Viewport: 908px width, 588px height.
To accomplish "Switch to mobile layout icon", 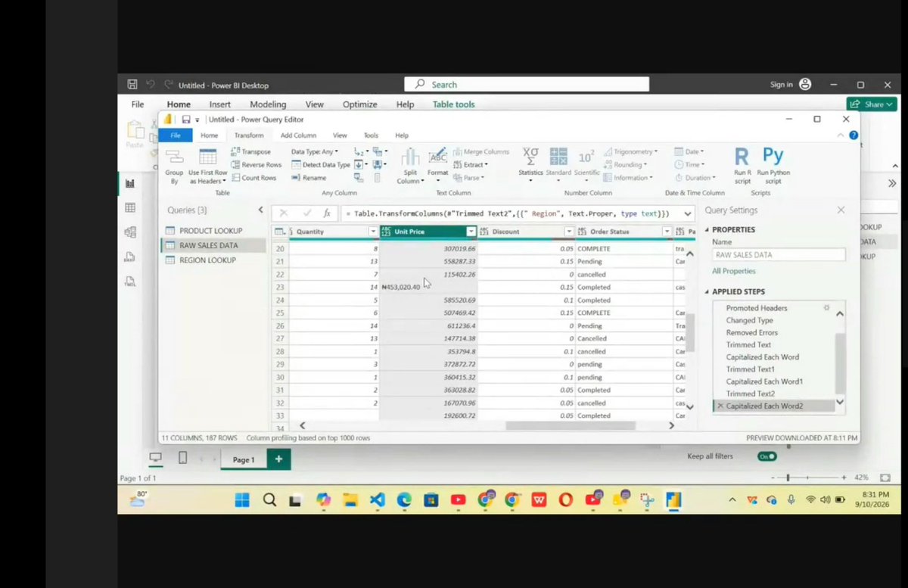I will click(182, 458).
